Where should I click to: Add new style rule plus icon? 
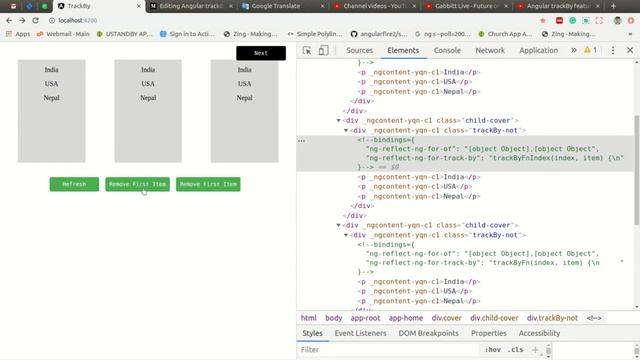[535, 349]
